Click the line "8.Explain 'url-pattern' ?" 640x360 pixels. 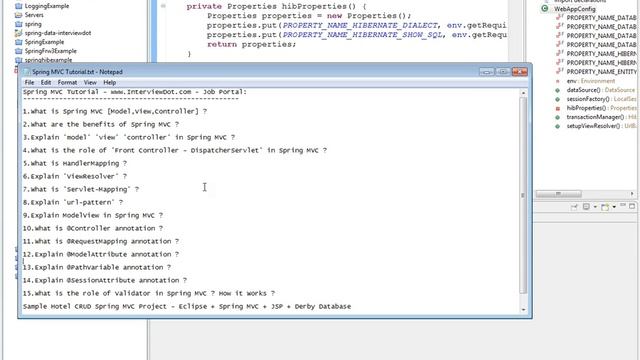click(x=73, y=202)
